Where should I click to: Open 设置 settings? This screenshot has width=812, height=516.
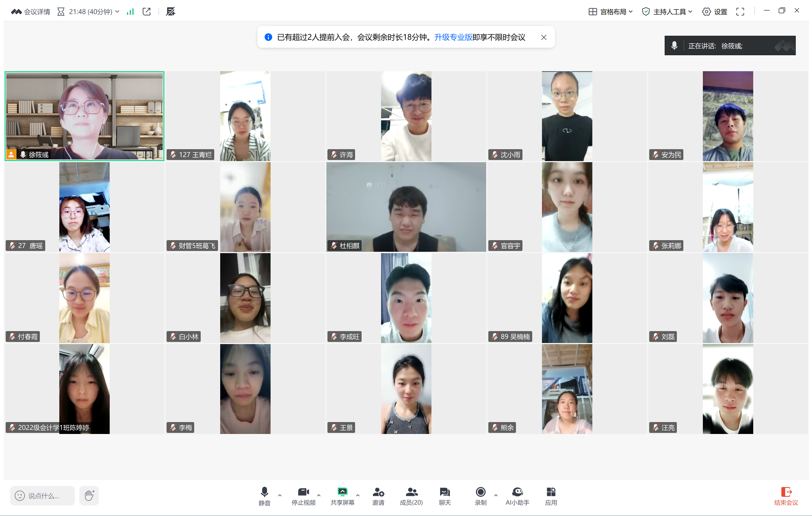point(714,12)
